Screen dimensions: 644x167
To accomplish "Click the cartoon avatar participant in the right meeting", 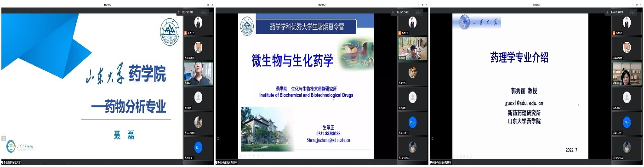I will click(x=627, y=47).
